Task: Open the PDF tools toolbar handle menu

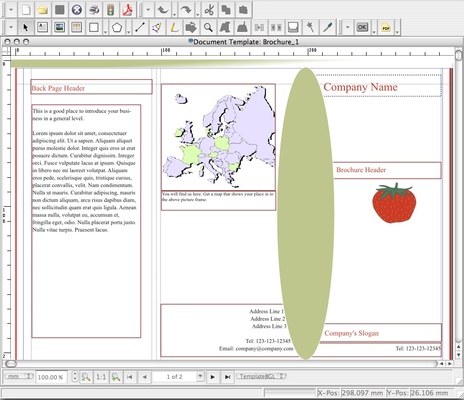Action: (348, 27)
